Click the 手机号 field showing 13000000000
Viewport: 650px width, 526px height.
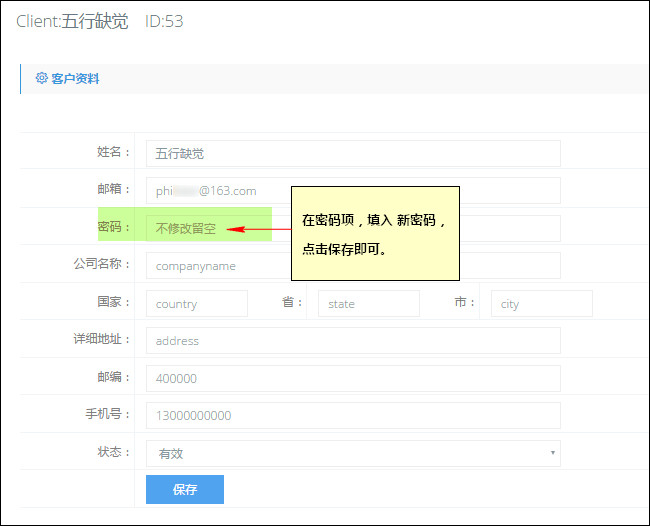[352, 416]
